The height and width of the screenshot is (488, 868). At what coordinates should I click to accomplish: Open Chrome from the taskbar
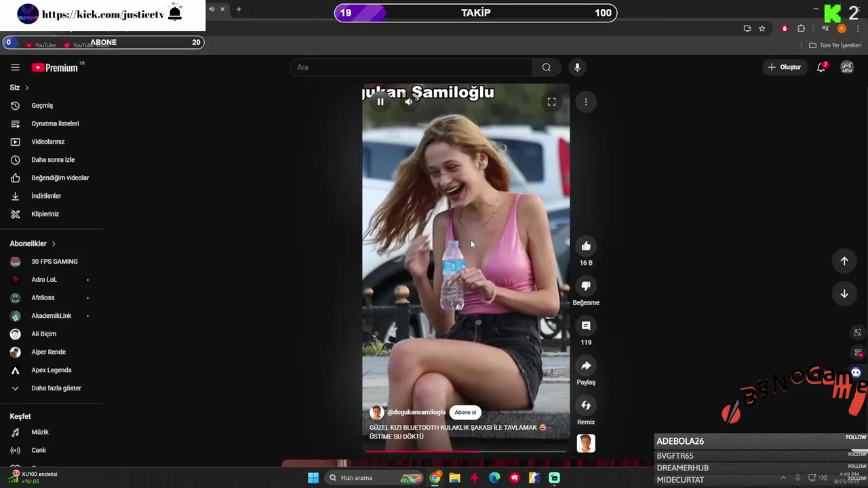pos(435,478)
